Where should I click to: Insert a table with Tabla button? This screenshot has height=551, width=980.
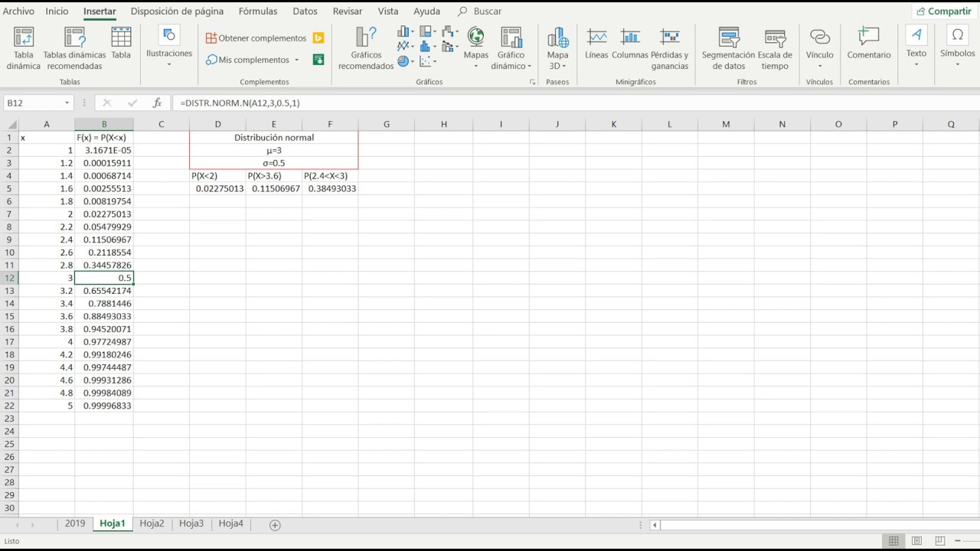[x=121, y=44]
